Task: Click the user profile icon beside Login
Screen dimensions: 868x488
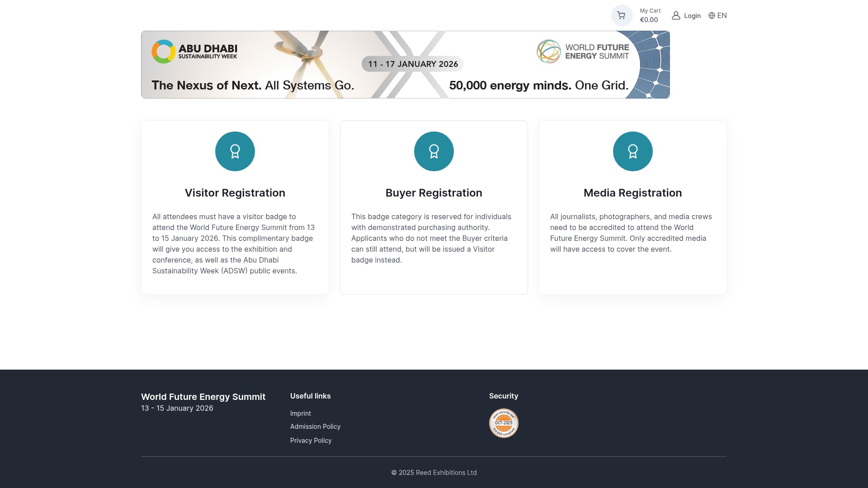Action: (676, 16)
